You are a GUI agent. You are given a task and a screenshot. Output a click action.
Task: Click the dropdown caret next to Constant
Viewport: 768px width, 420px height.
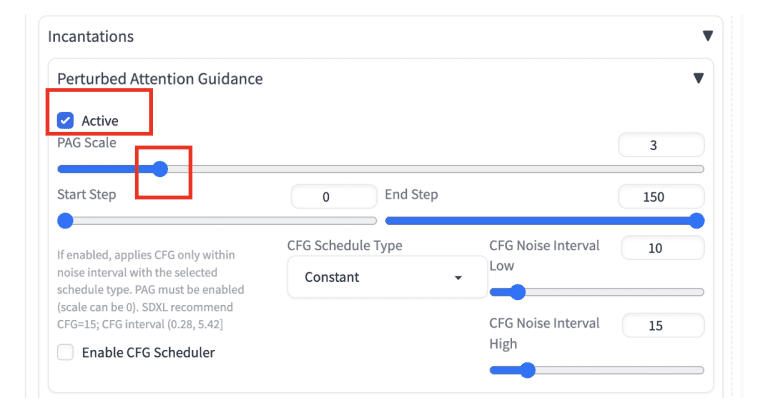point(458,277)
